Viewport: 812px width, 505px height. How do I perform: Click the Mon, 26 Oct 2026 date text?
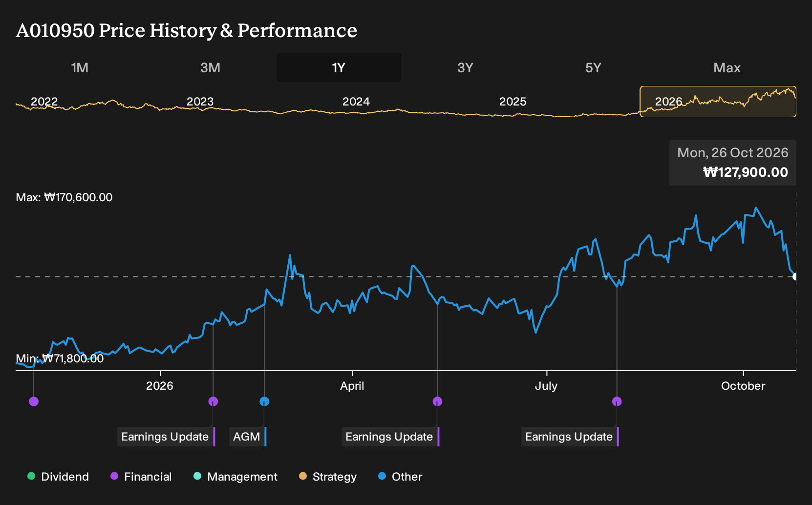point(733,153)
